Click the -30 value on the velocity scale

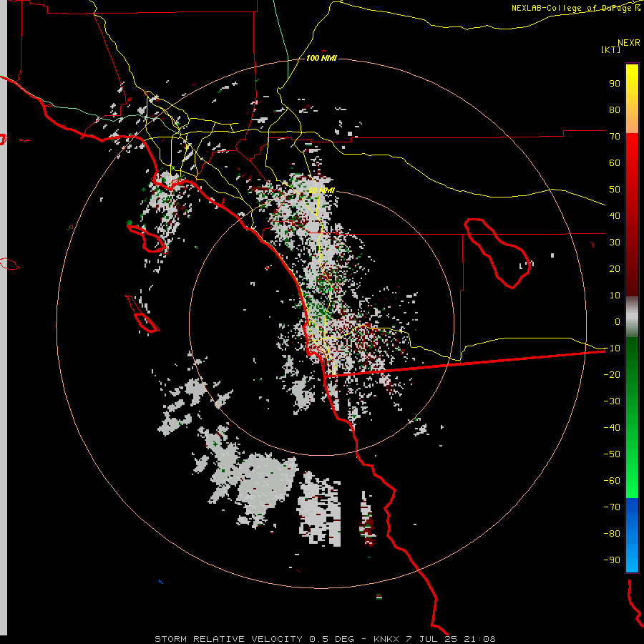click(x=612, y=401)
